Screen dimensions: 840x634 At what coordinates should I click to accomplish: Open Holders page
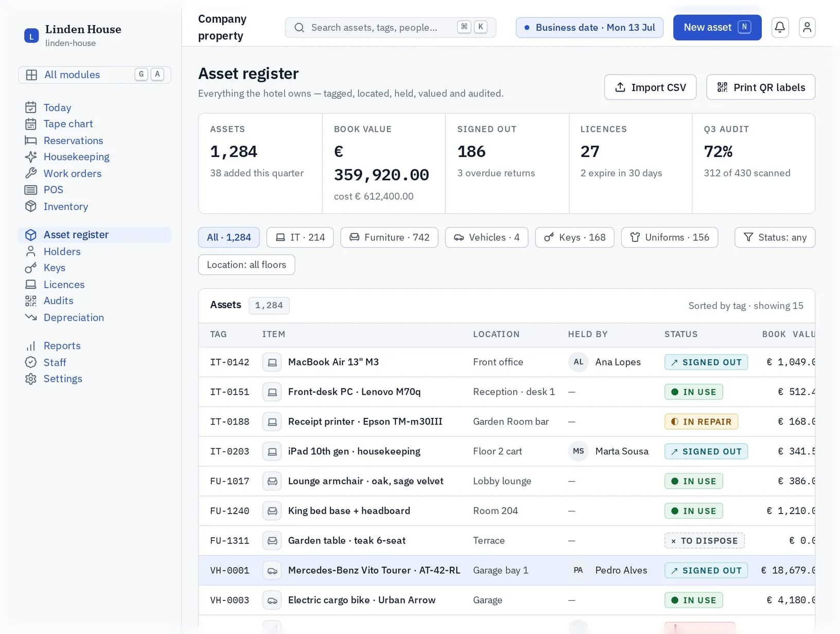click(95, 252)
